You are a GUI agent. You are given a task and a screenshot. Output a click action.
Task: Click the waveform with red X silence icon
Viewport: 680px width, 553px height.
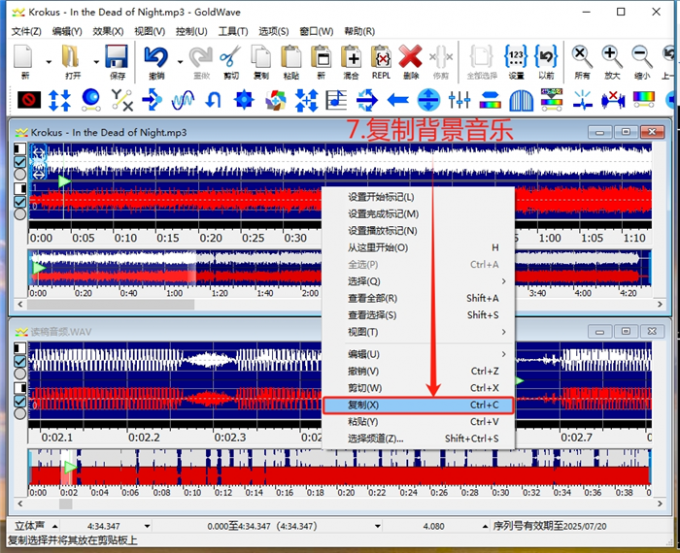[x=613, y=100]
